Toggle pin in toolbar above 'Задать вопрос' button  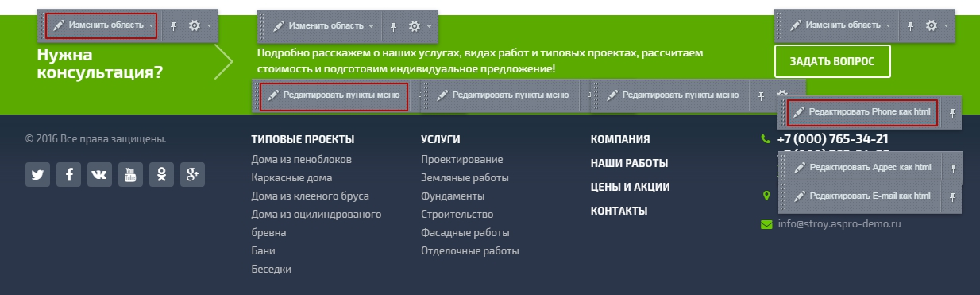coord(910,25)
